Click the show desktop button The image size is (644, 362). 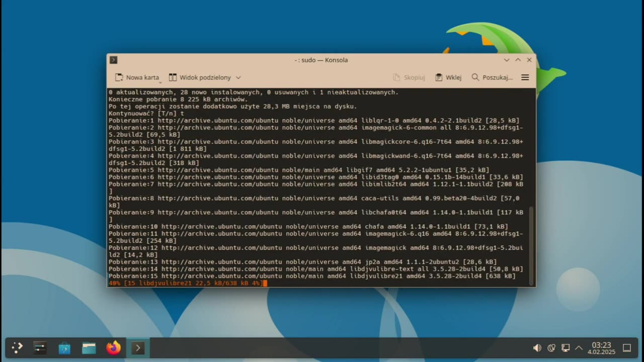pyautogui.click(x=627, y=348)
